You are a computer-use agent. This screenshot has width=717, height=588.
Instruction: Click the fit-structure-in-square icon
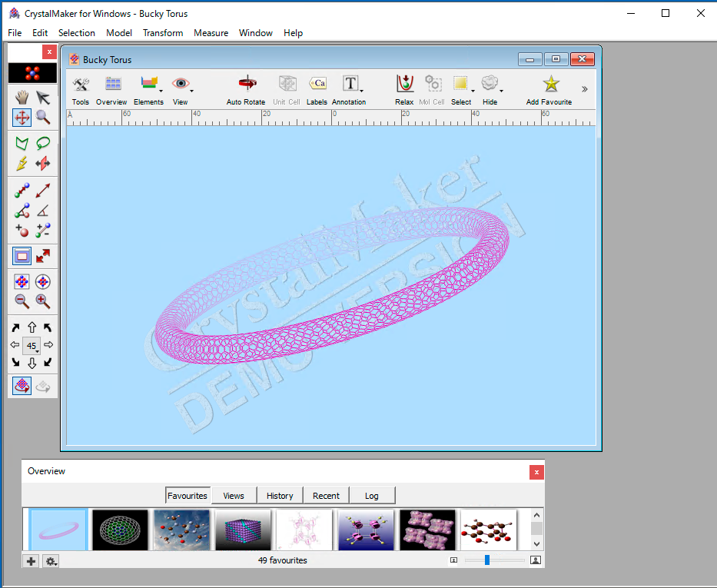click(22, 281)
